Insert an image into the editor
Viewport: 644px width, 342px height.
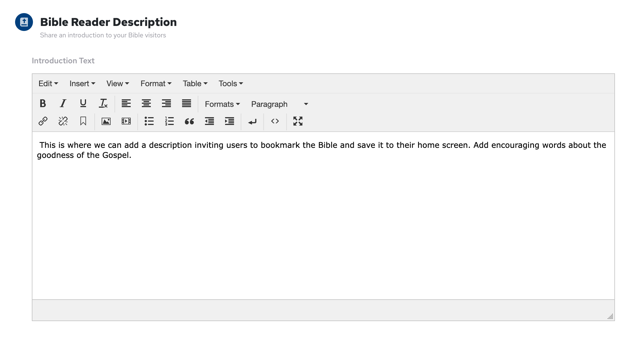[x=106, y=121]
